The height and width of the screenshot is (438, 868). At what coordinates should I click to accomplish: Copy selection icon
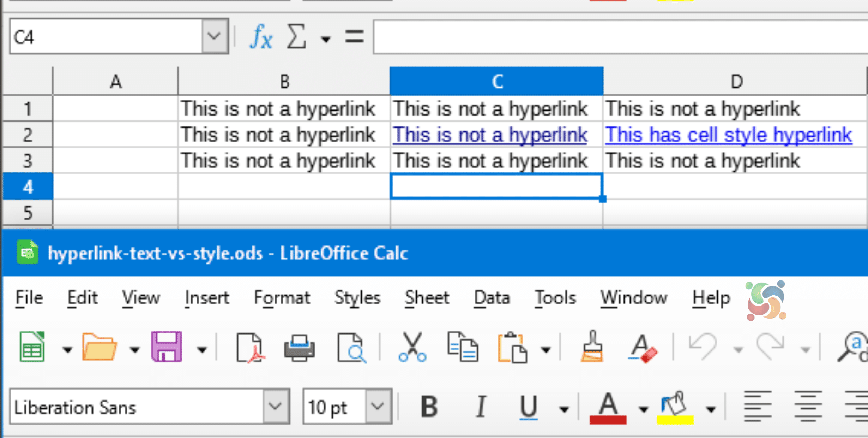463,347
